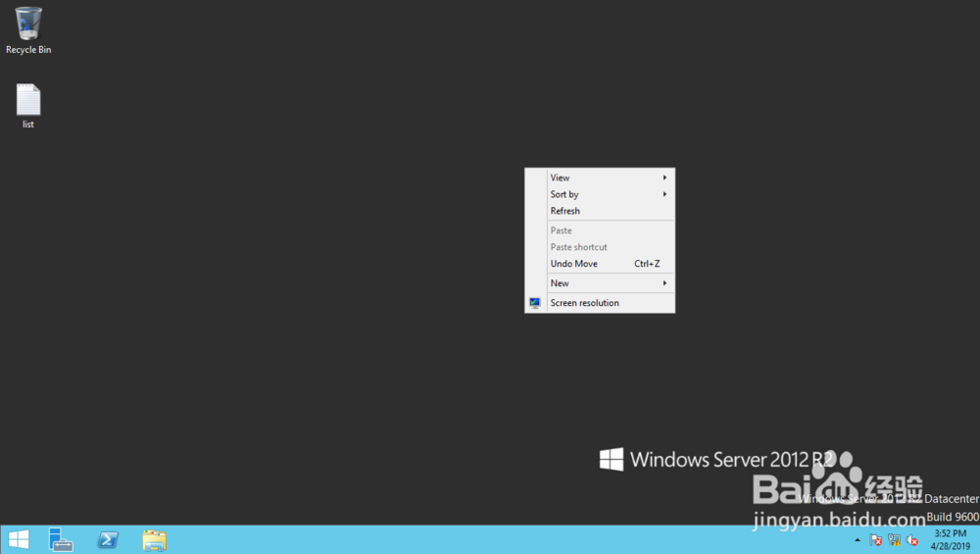
Task: Open Action Center flag tray icon
Action: 875,540
